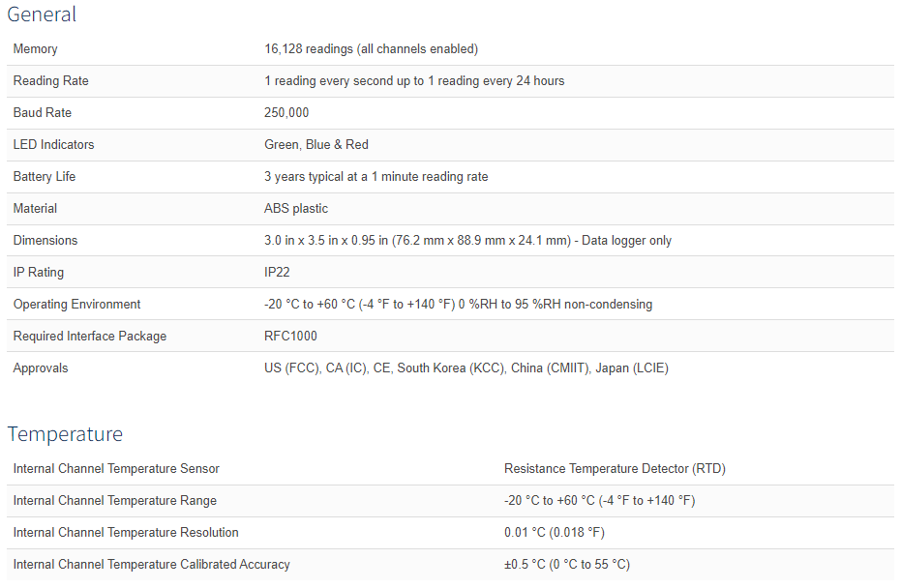Image resolution: width=901 pixels, height=588 pixels.
Task: Click the Baud Rate row label
Action: (42, 113)
